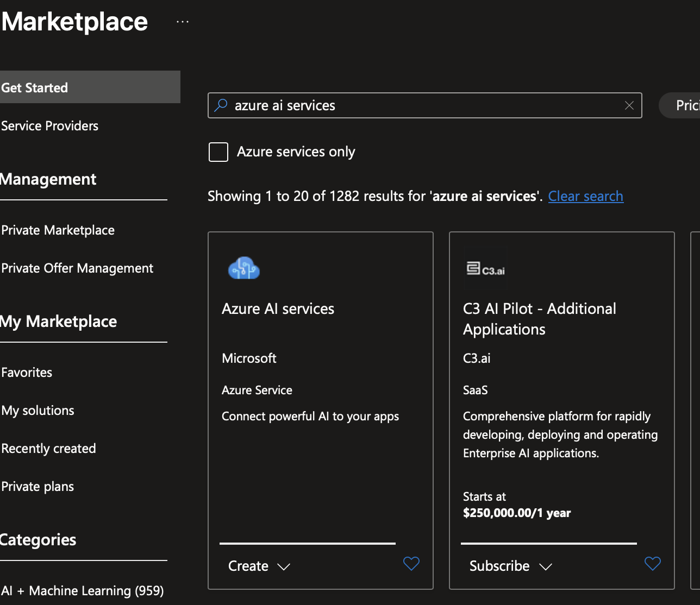Open C3 AI Pilot - Additional Applications title
This screenshot has width=700, height=605.
tap(540, 319)
